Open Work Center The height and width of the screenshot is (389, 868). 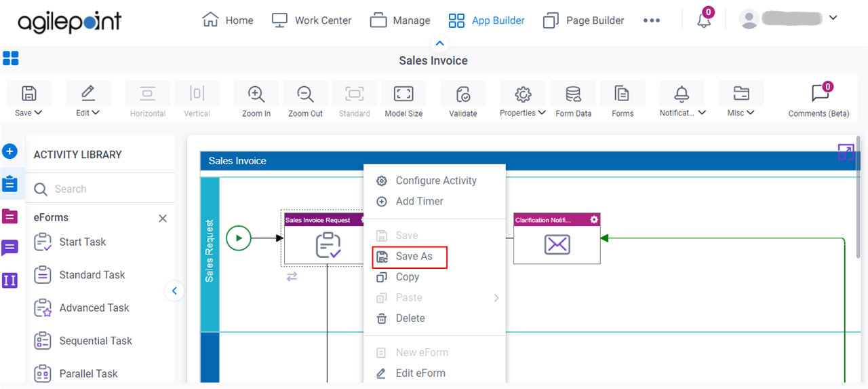tap(311, 20)
